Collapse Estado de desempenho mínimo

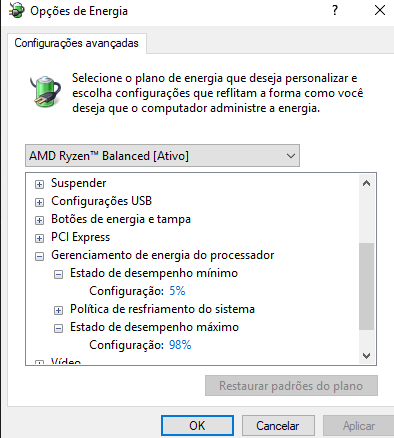(58, 274)
